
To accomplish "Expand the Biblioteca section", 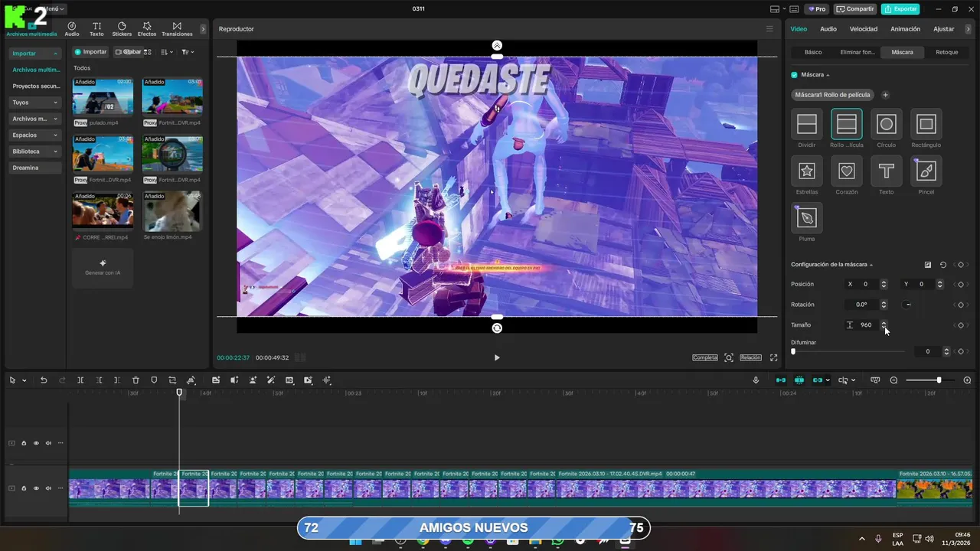I will tap(35, 152).
